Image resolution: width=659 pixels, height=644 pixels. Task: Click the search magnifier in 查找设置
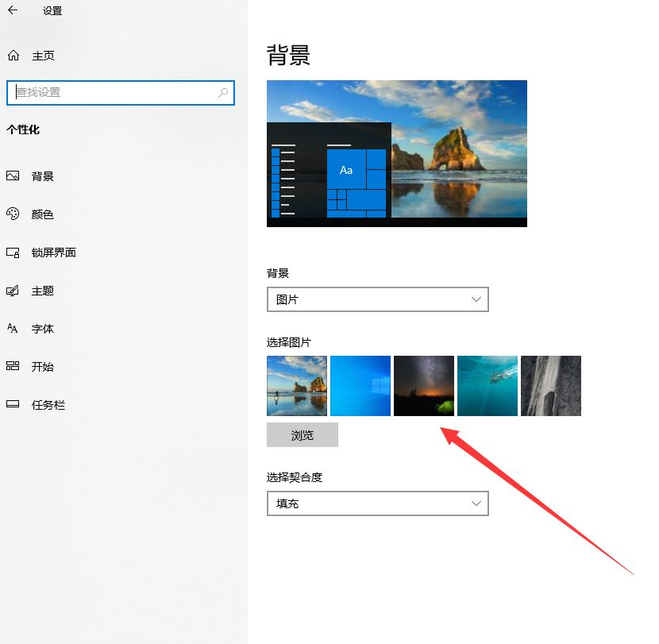[223, 93]
